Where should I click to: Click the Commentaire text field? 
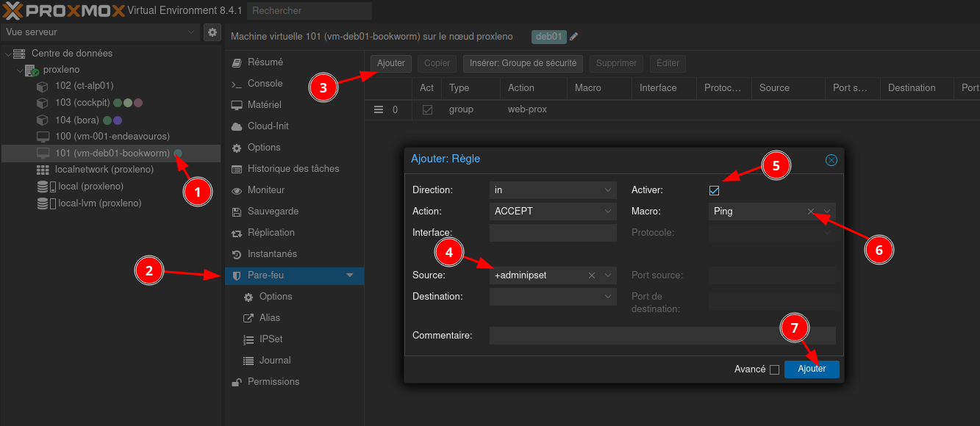pyautogui.click(x=662, y=336)
